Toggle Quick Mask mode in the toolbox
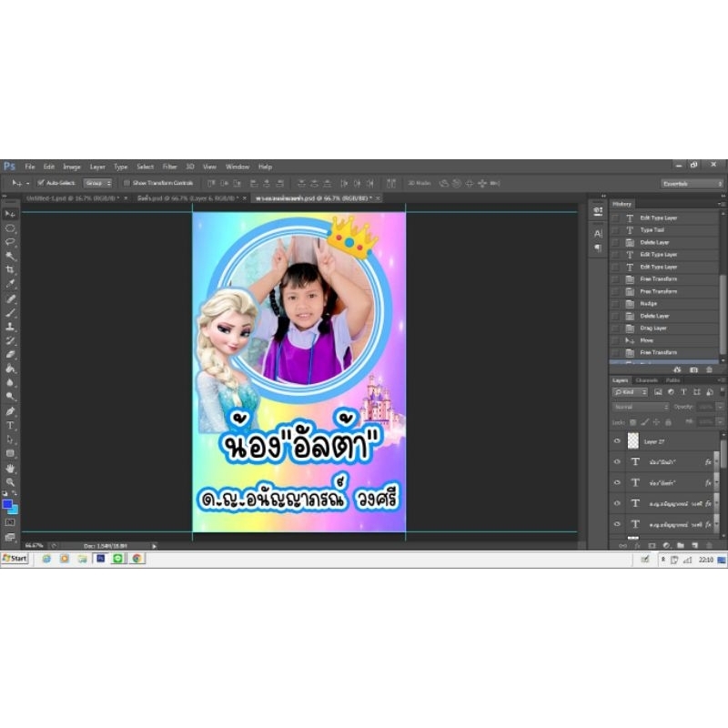The width and height of the screenshot is (728, 728). (10, 522)
